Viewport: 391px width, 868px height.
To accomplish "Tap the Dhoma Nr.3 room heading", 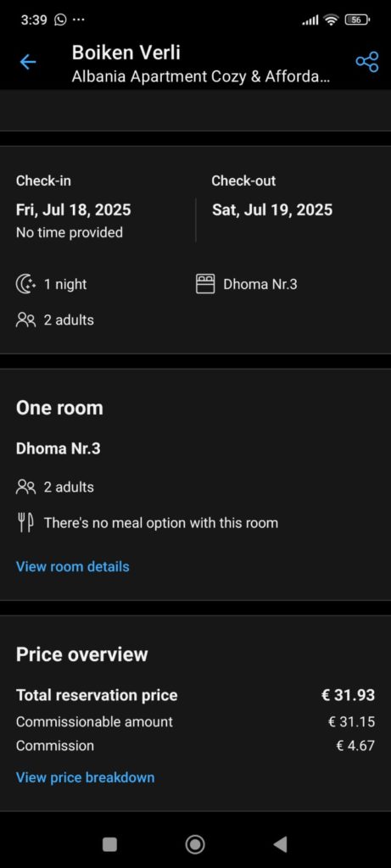I will (x=59, y=448).
